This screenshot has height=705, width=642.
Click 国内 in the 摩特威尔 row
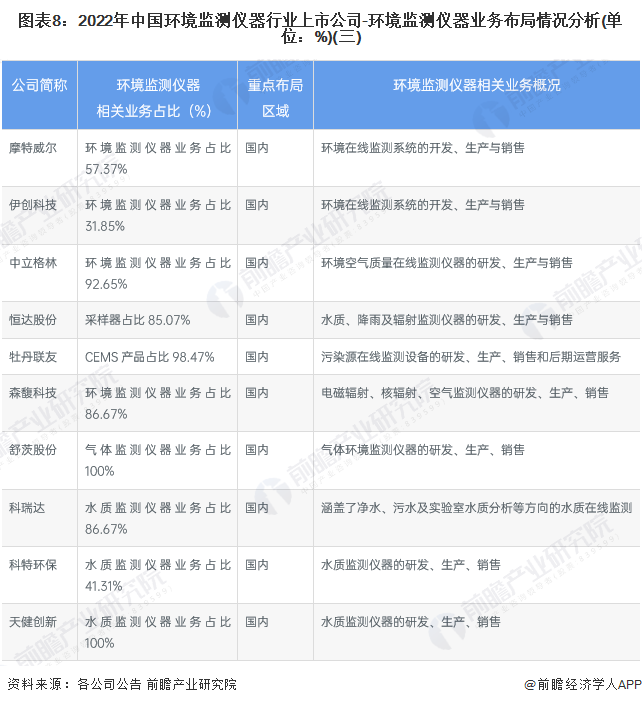click(257, 148)
